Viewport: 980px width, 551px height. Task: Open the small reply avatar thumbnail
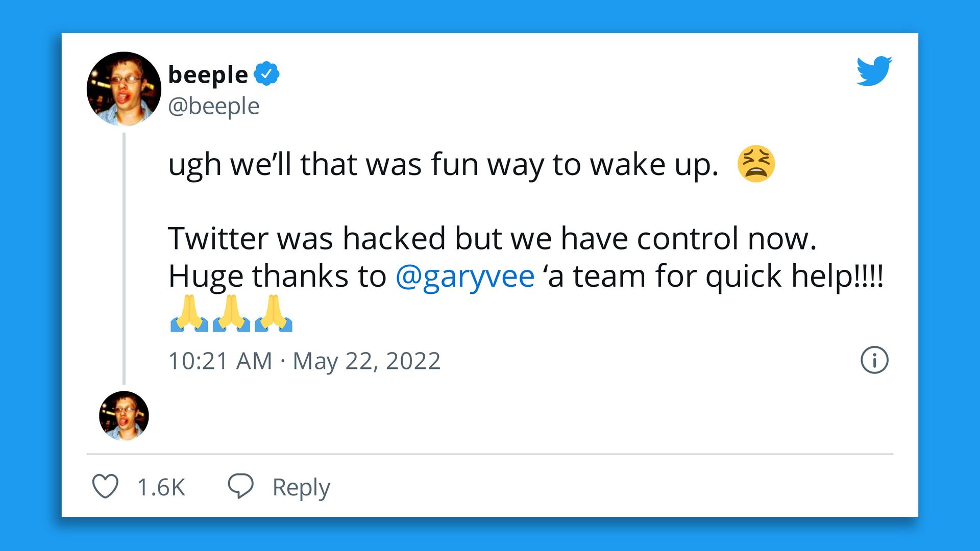pos(124,416)
